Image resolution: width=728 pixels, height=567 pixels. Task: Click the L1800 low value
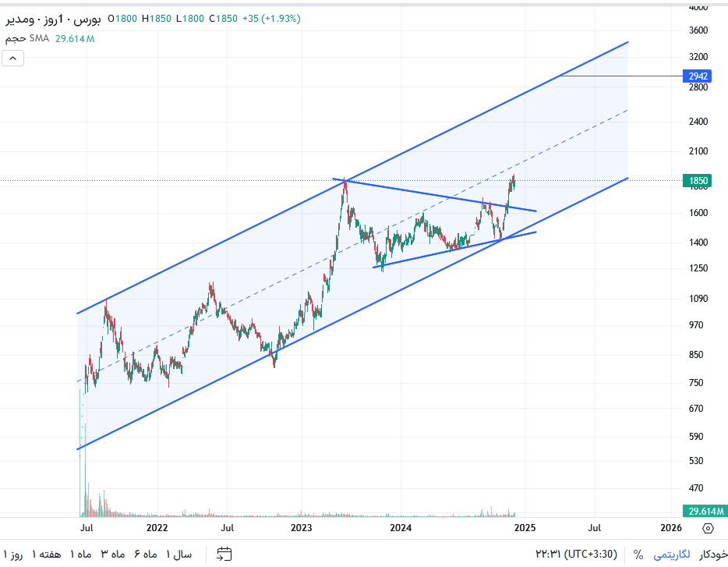tap(190, 19)
